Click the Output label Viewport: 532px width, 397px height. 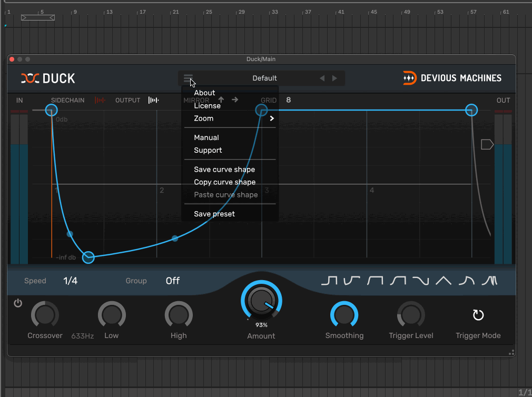click(127, 101)
